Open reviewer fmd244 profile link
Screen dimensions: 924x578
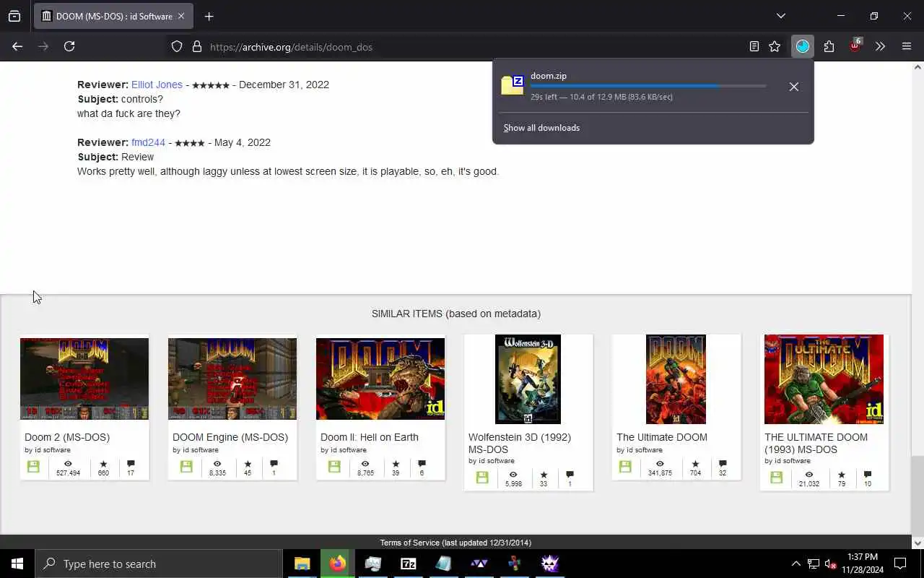(x=148, y=142)
